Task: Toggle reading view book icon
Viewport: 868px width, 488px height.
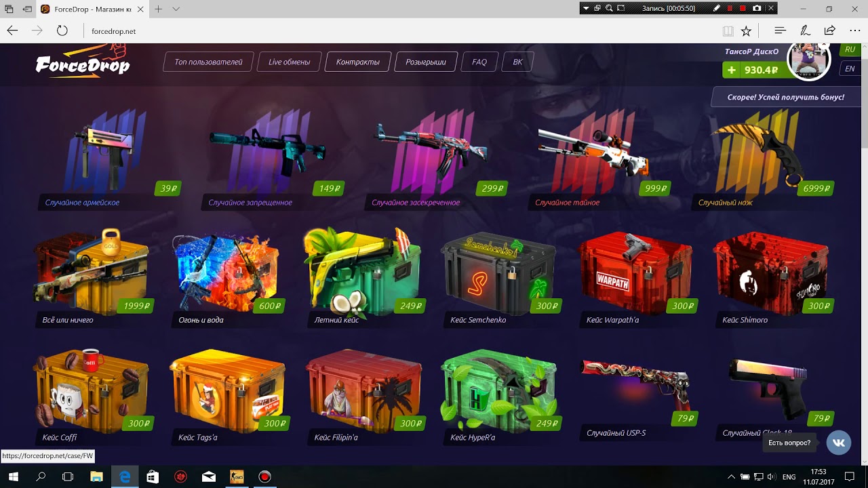Action: pyautogui.click(x=728, y=30)
